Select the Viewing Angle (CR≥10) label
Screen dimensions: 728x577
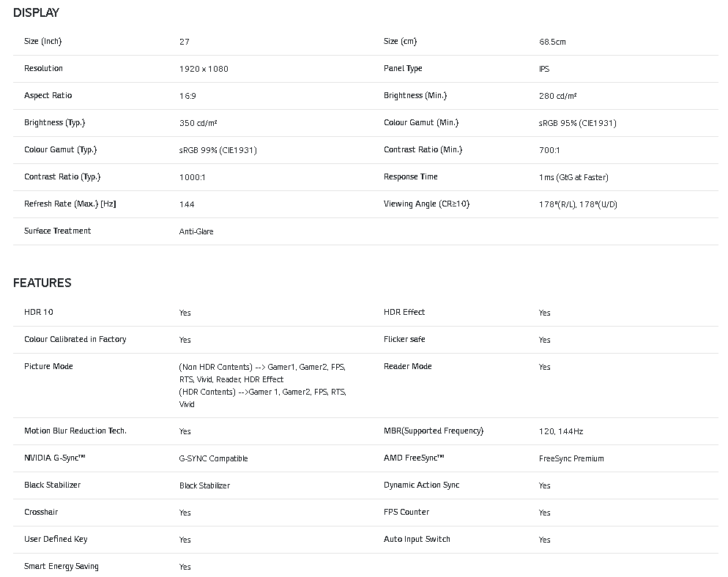(426, 204)
